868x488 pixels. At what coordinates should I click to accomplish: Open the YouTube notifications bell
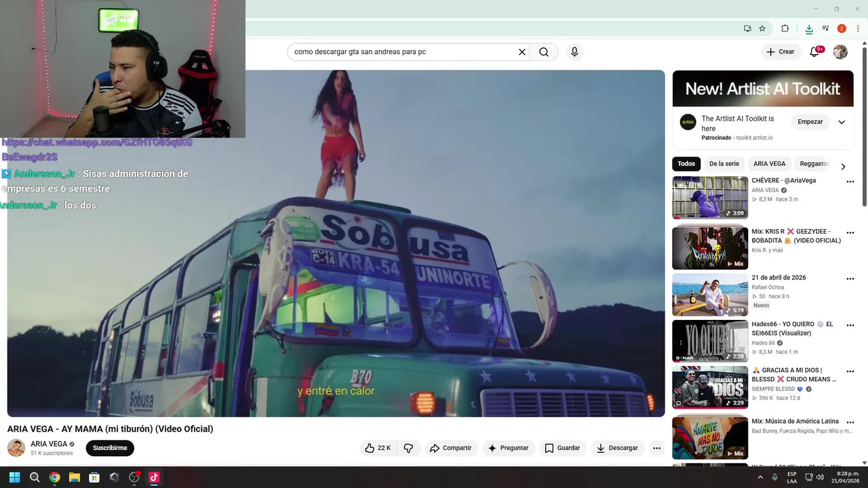pos(815,52)
